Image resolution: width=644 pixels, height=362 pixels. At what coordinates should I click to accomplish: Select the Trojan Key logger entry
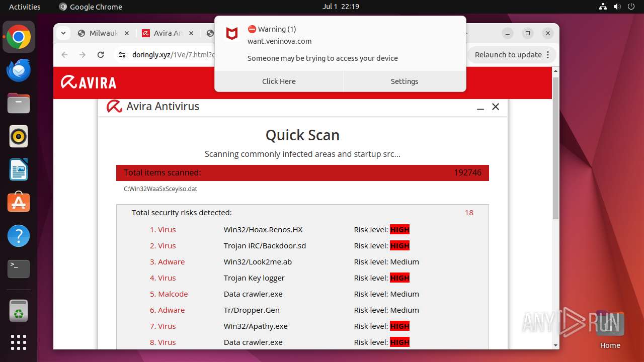tap(254, 278)
